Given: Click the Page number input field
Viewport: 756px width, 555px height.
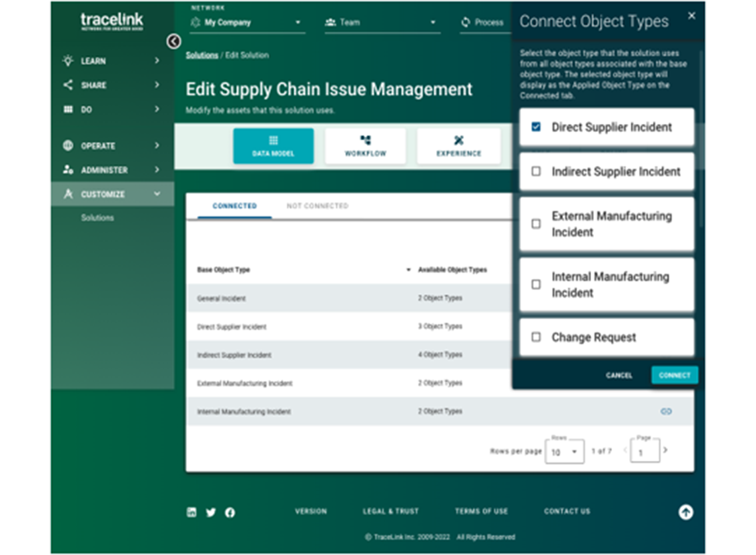Looking at the screenshot, I should pyautogui.click(x=645, y=452).
